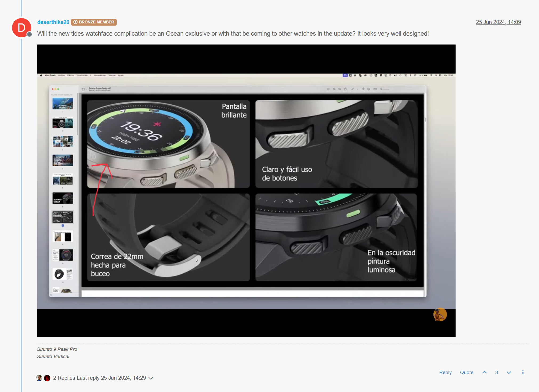Click the Reply link

point(445,372)
